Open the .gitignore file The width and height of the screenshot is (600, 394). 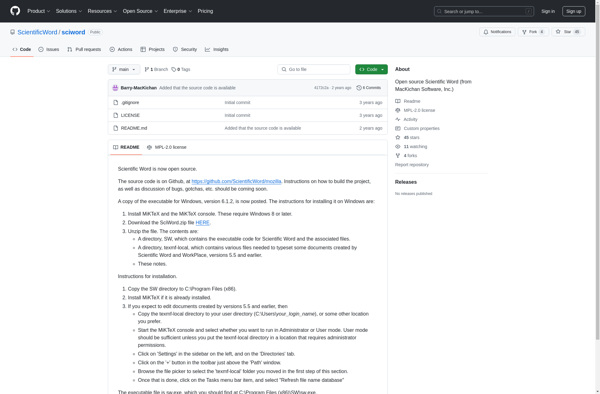pos(130,103)
